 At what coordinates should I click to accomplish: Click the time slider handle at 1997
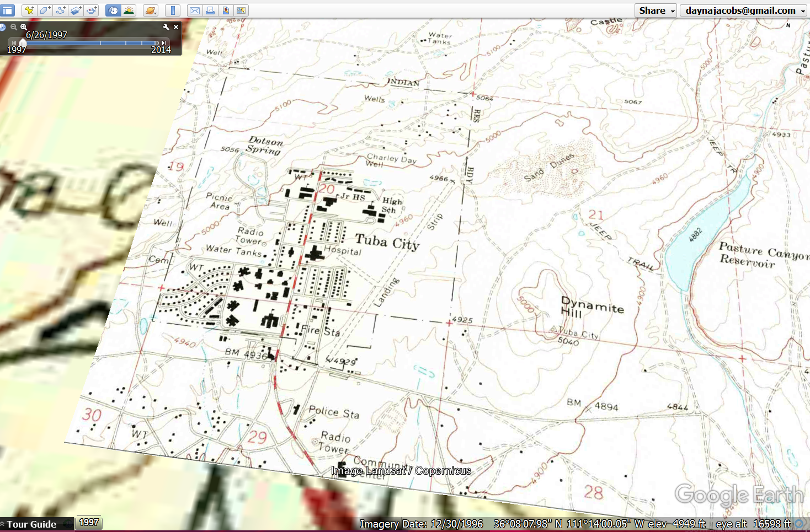(x=23, y=43)
